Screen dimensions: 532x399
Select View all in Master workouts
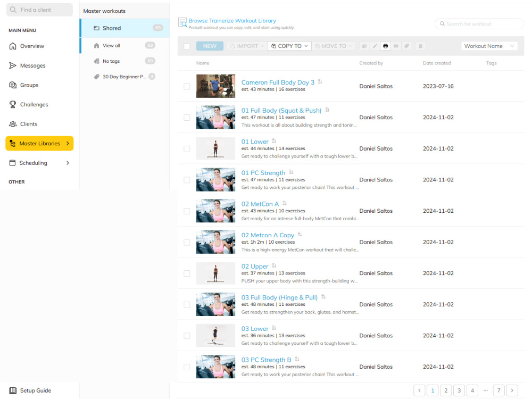pos(125,45)
